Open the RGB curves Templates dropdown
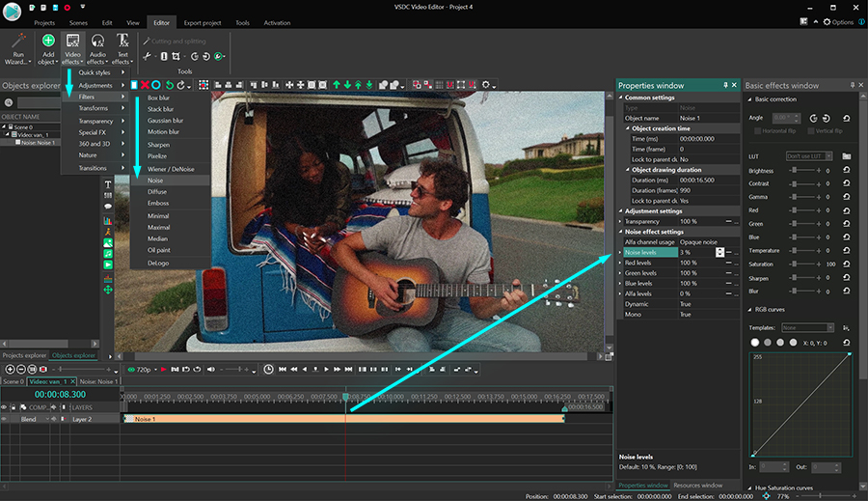Image resolution: width=868 pixels, height=501 pixels. point(808,328)
